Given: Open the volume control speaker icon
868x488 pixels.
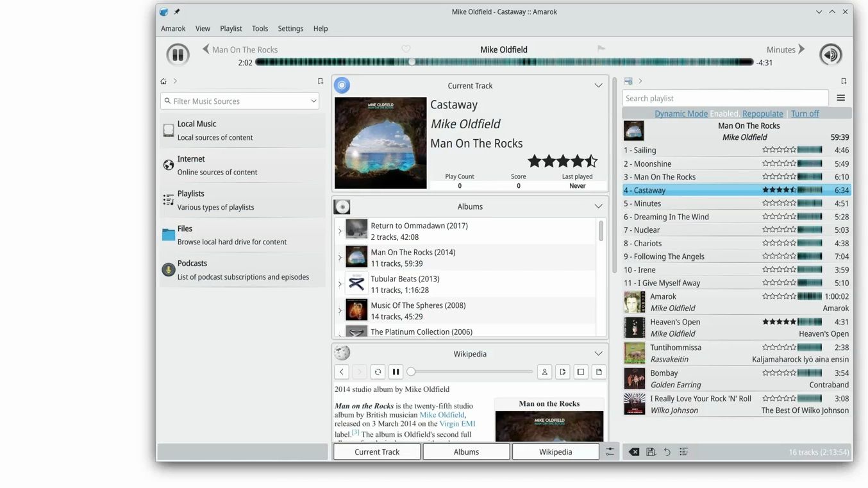Looking at the screenshot, I should click(830, 55).
